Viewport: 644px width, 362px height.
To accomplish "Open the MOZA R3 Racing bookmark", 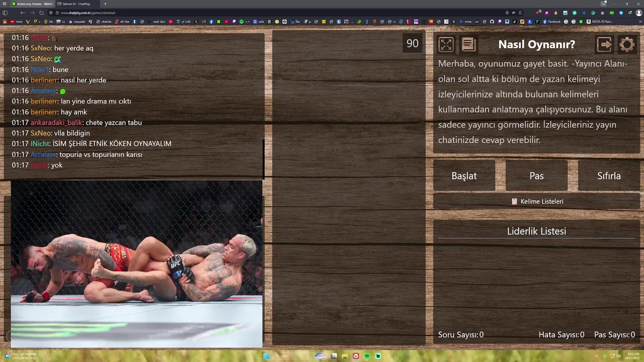I will 600,22.
